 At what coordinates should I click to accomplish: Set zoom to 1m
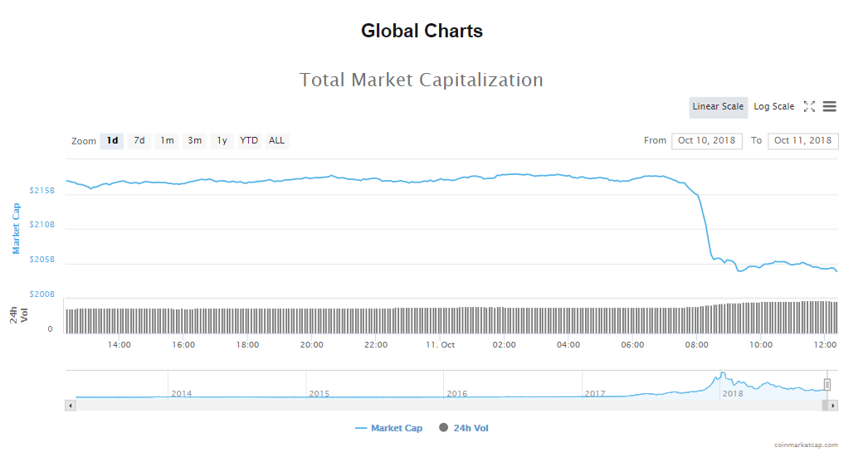click(x=167, y=141)
